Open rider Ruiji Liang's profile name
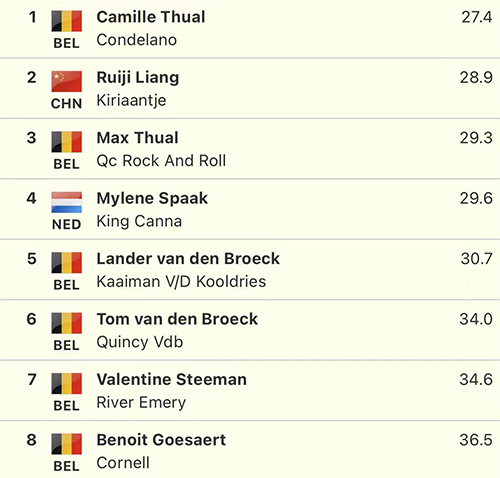 coord(138,78)
